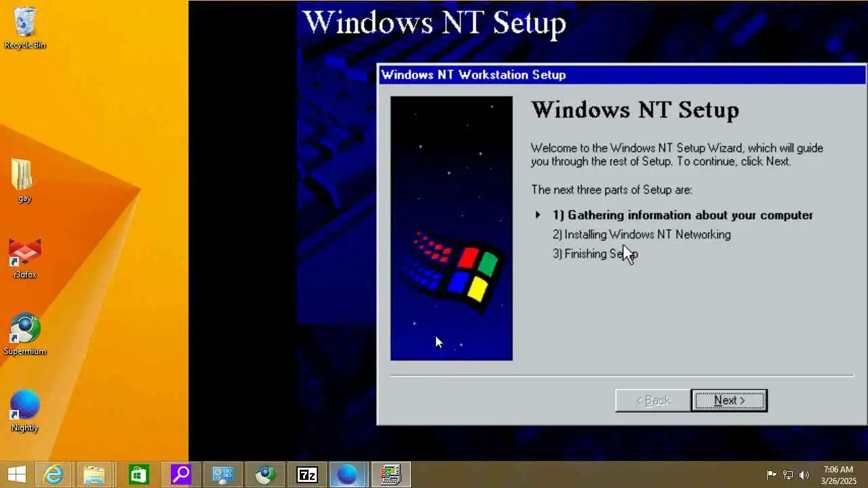Click '3) Finishing Setup' text

(595, 253)
